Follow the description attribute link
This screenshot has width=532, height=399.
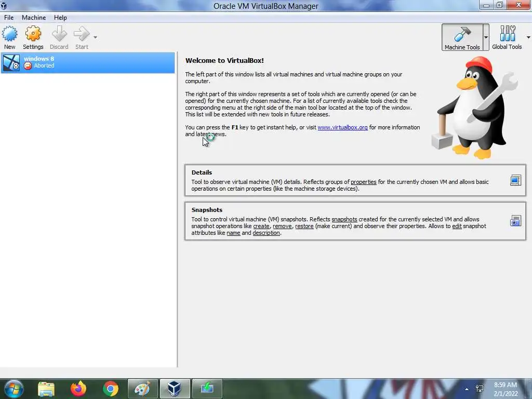267,233
